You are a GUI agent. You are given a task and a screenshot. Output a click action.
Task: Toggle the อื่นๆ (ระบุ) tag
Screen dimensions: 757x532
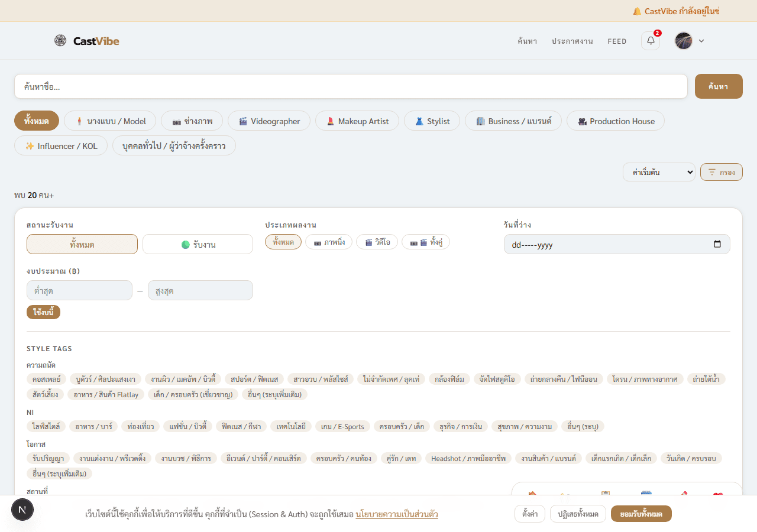pos(583,426)
